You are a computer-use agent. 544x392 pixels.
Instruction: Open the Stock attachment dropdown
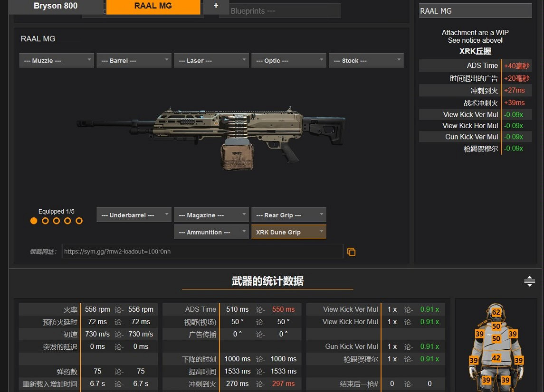click(x=366, y=61)
